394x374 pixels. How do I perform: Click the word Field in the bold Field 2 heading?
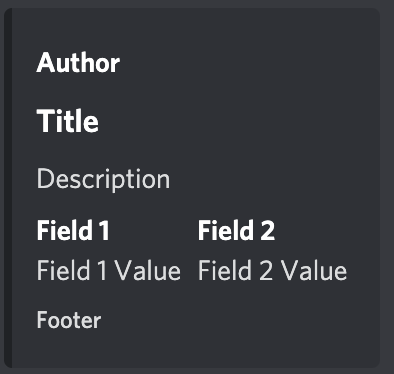coord(226,230)
